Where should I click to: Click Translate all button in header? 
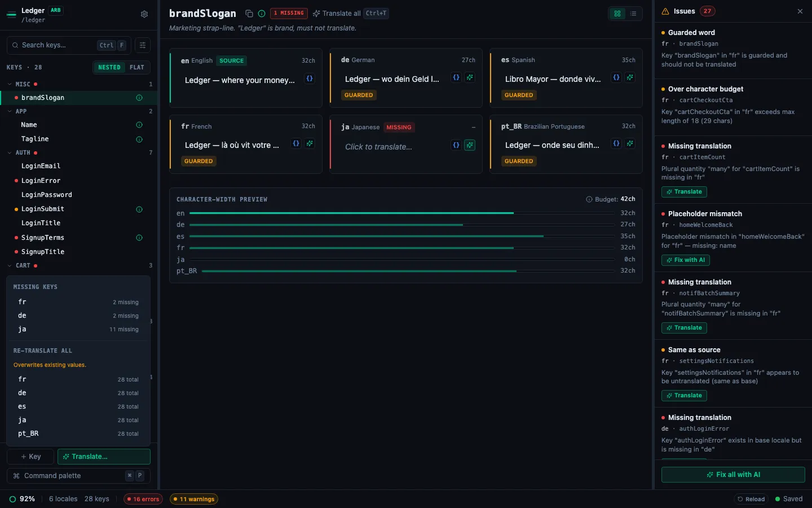(x=350, y=14)
